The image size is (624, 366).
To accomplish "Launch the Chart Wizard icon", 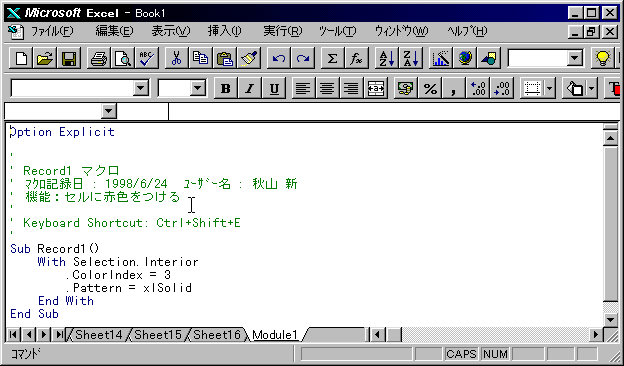I will click(441, 59).
